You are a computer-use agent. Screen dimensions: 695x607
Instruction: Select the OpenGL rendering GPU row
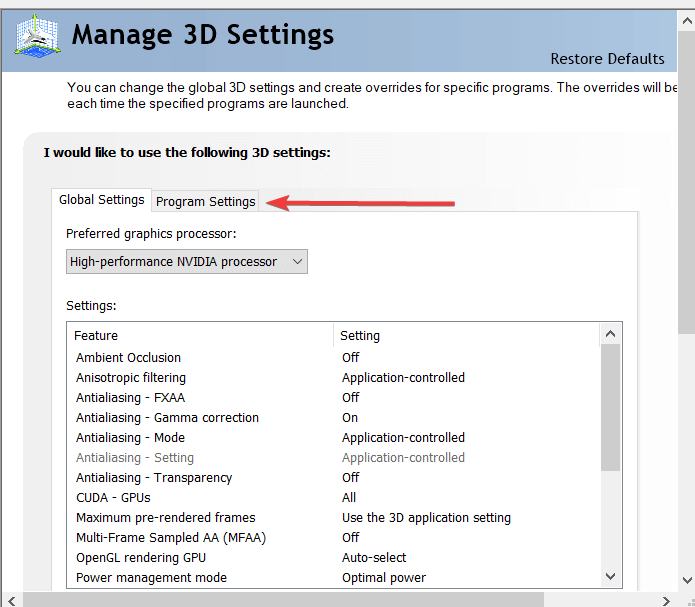pos(333,557)
